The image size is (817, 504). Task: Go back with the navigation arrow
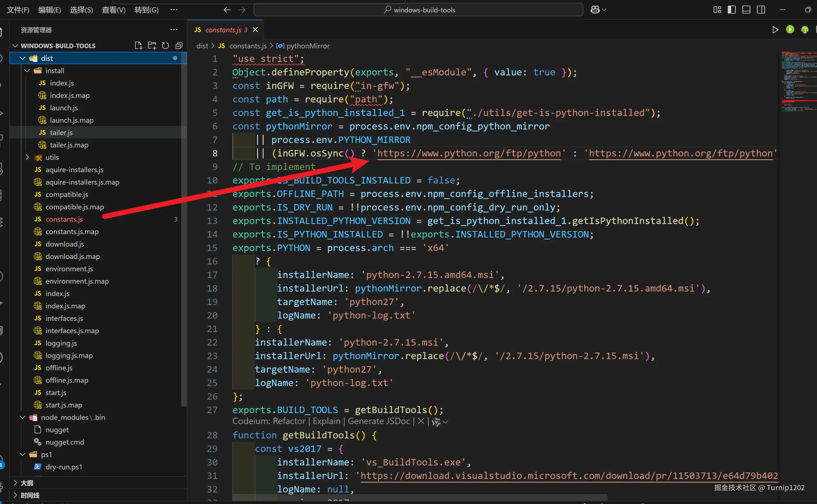[227, 10]
